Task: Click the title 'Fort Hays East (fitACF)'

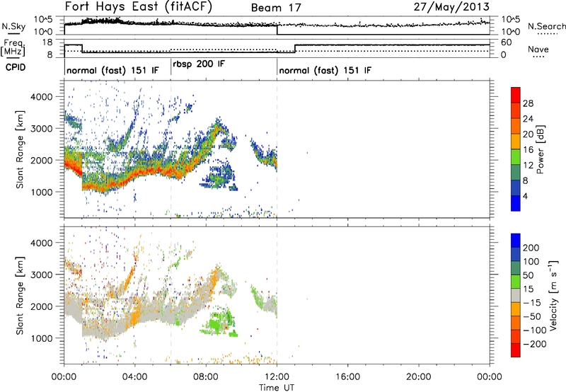Action: pyautogui.click(x=138, y=7)
